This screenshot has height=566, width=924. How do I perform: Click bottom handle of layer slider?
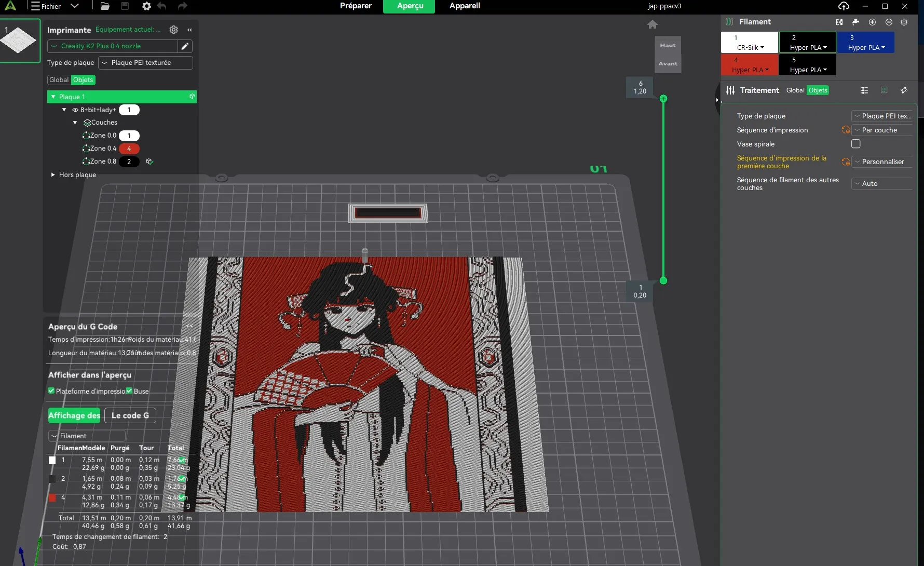pyautogui.click(x=663, y=280)
